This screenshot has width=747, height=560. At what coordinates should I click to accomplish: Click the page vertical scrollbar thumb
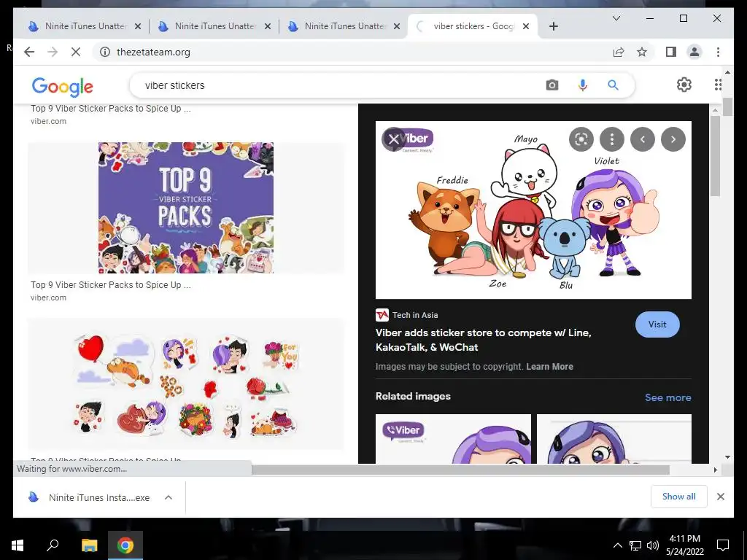(727, 106)
